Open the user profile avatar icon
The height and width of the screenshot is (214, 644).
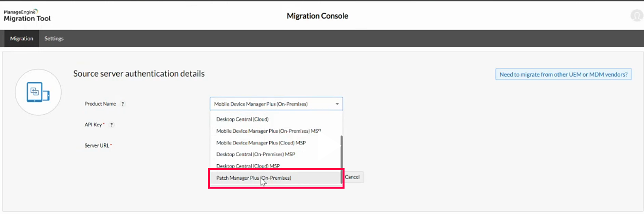[x=637, y=16]
